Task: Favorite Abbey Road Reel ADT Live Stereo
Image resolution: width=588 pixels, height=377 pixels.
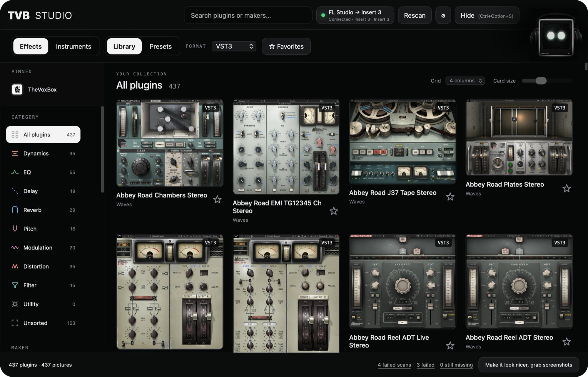Action: [450, 346]
